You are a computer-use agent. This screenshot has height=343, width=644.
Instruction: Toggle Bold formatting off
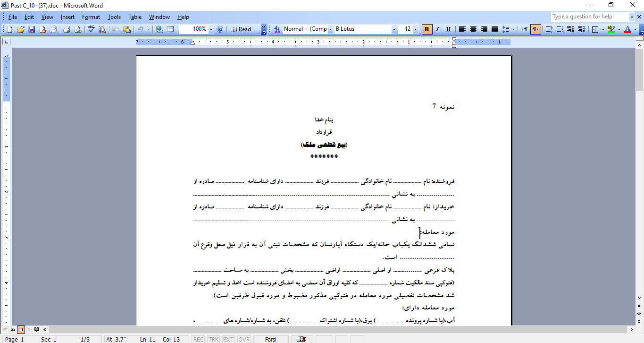pyautogui.click(x=427, y=29)
